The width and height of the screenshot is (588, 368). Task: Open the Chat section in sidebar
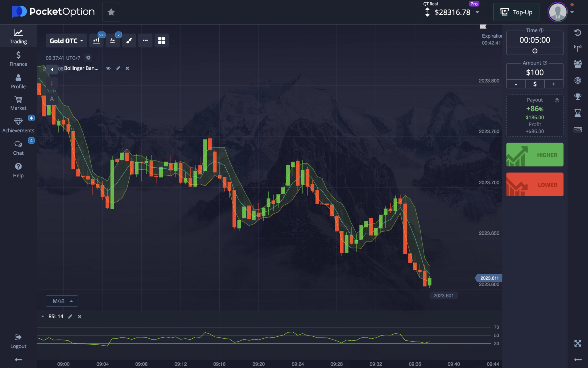point(18,147)
